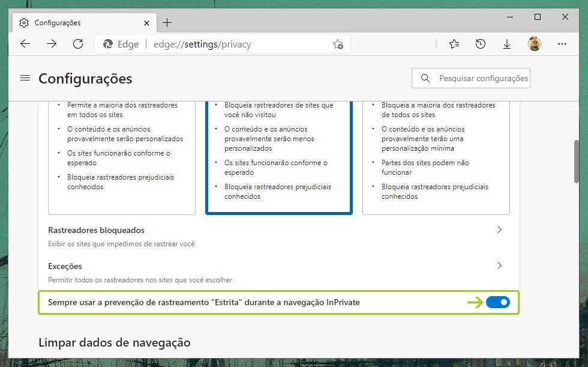Open the Settings and more ellipsis menu
588x367 pixels.
coord(562,44)
